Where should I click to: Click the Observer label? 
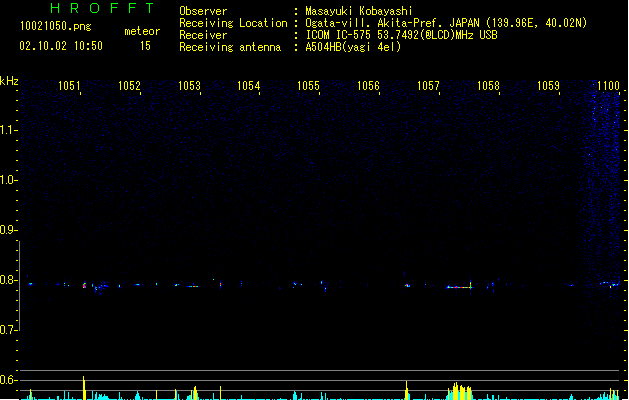tap(203, 11)
